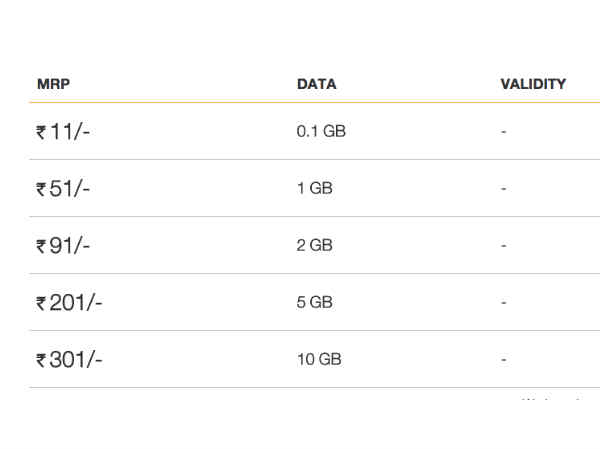Select the ₹201/- plan price
600x450 pixels.
point(69,303)
